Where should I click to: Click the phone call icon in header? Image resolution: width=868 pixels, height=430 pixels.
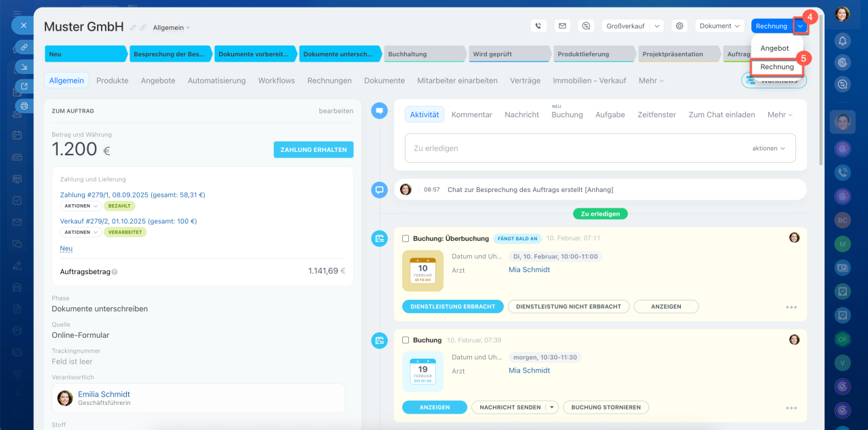[x=538, y=26]
